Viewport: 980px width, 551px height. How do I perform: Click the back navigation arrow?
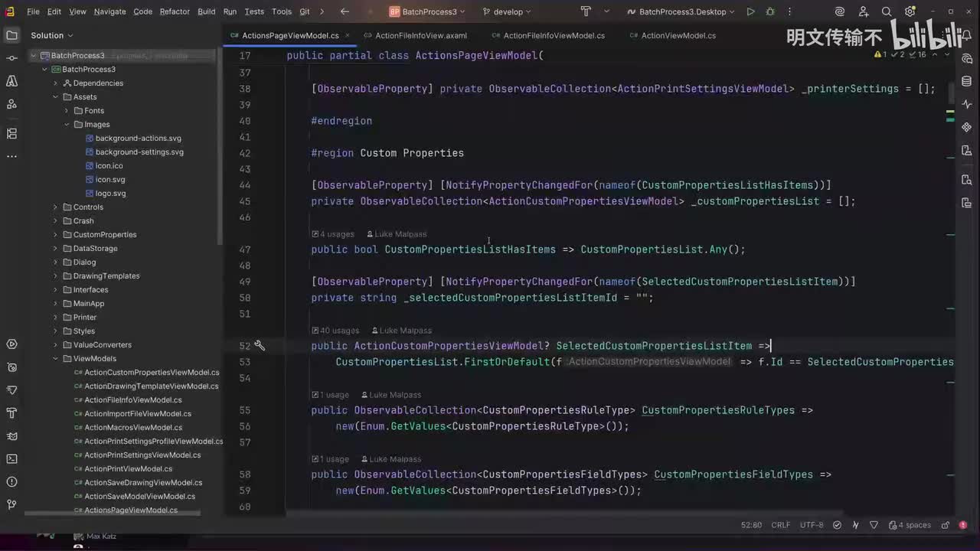(x=345, y=11)
